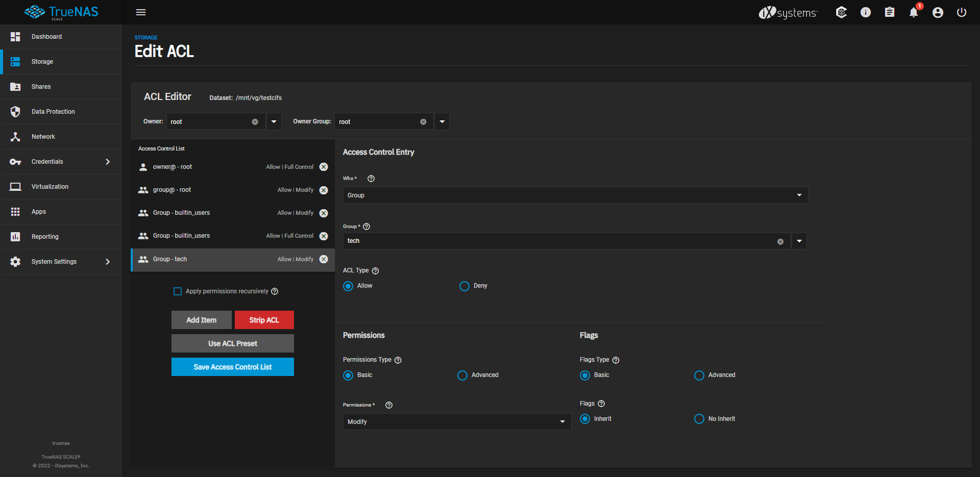Go to Data Protection in sidebar
The width and height of the screenshot is (980, 477).
click(x=53, y=112)
